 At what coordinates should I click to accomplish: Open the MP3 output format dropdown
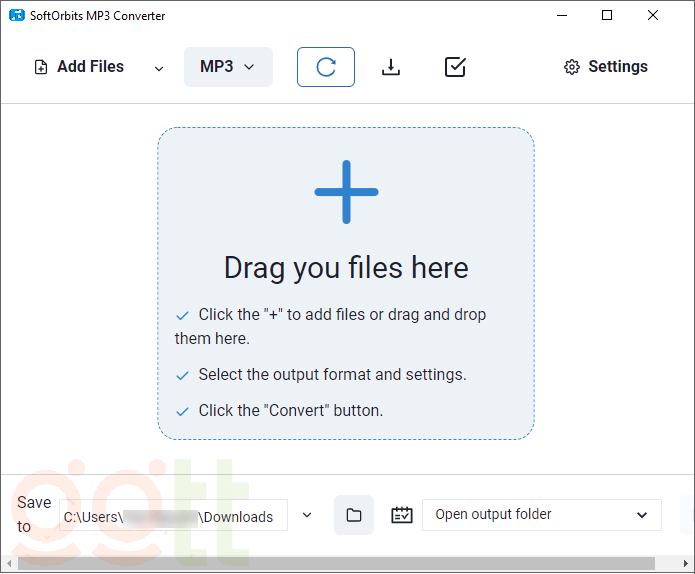click(x=228, y=67)
